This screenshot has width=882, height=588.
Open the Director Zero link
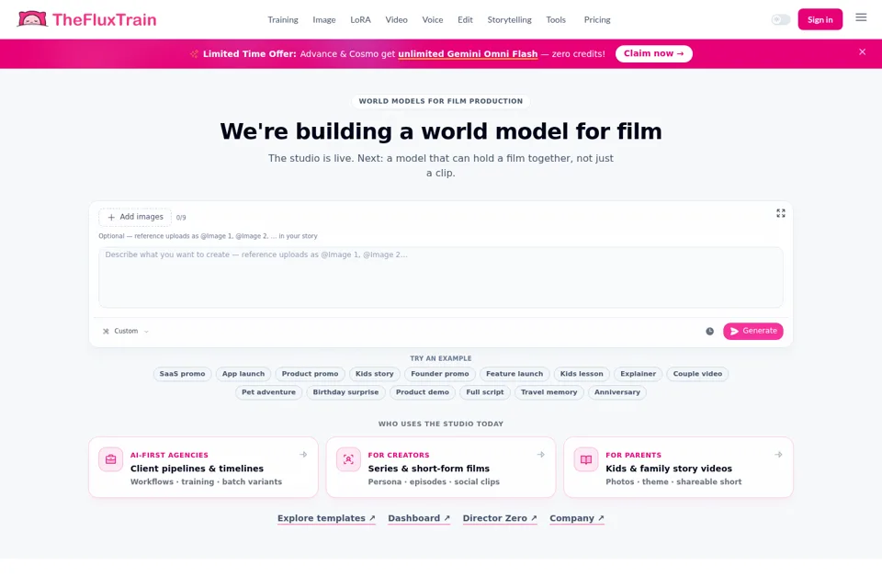[500, 518]
